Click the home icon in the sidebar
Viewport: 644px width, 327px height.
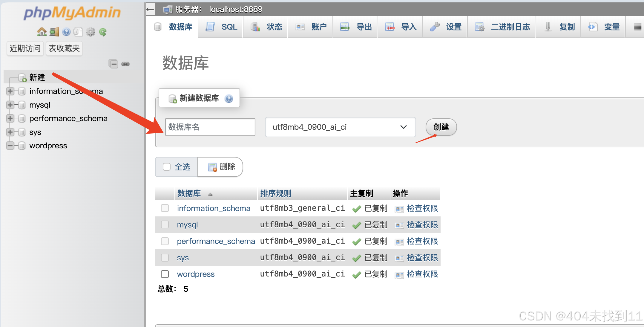(x=42, y=32)
